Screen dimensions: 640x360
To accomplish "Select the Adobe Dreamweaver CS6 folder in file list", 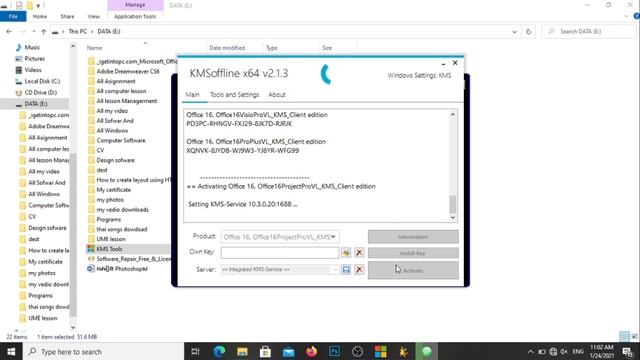I will tap(128, 71).
